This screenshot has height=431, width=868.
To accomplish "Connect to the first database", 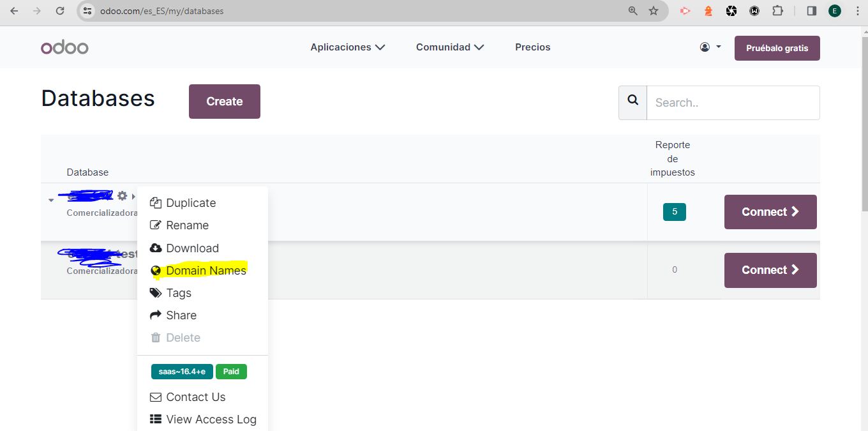I will (x=770, y=212).
